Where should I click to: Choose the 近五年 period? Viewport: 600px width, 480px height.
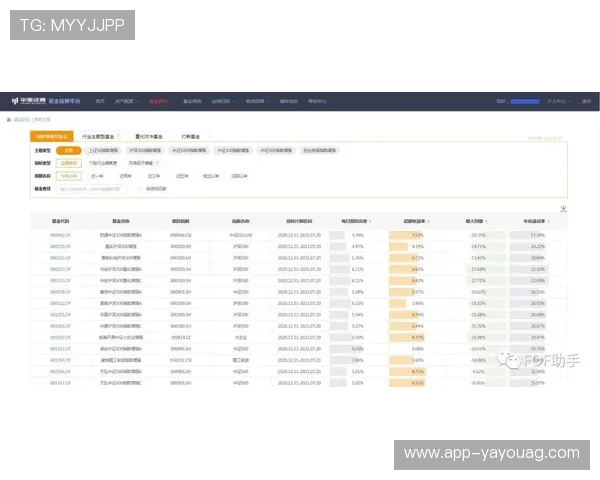182,176
